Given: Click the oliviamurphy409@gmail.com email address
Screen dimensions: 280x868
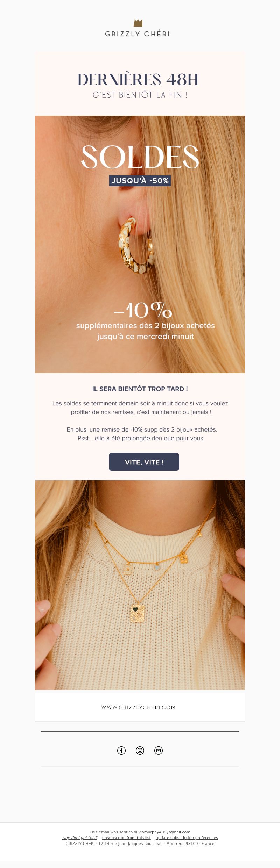Looking at the screenshot, I should point(162,832).
